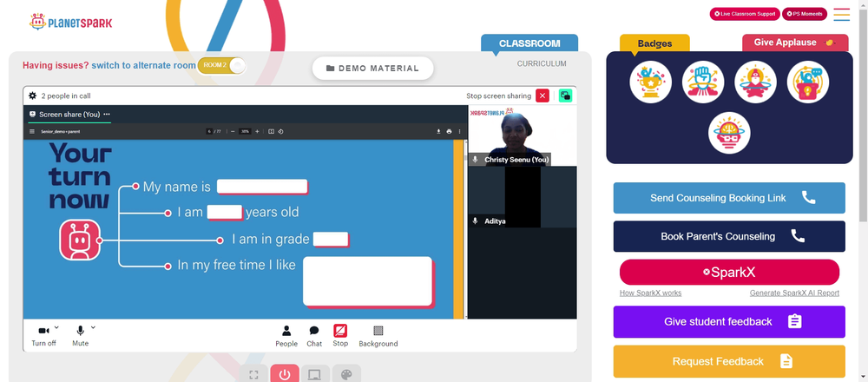This screenshot has height=382, width=868.
Task: Expand microphone options chevron
Action: [93, 327]
